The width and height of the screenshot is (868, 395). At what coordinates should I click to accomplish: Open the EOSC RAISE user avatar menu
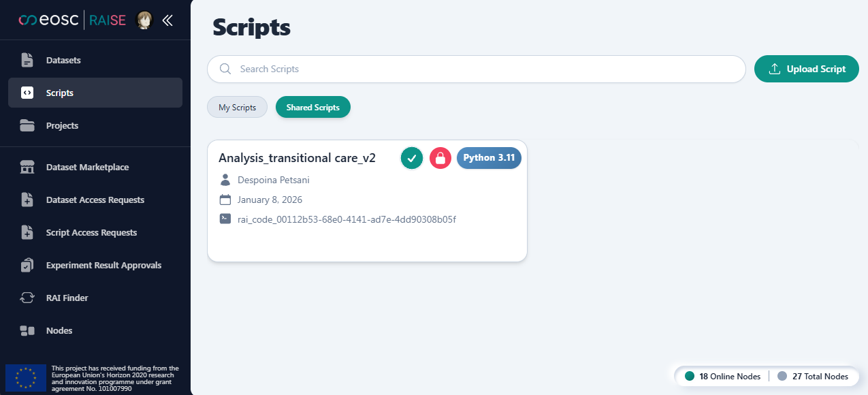144,20
